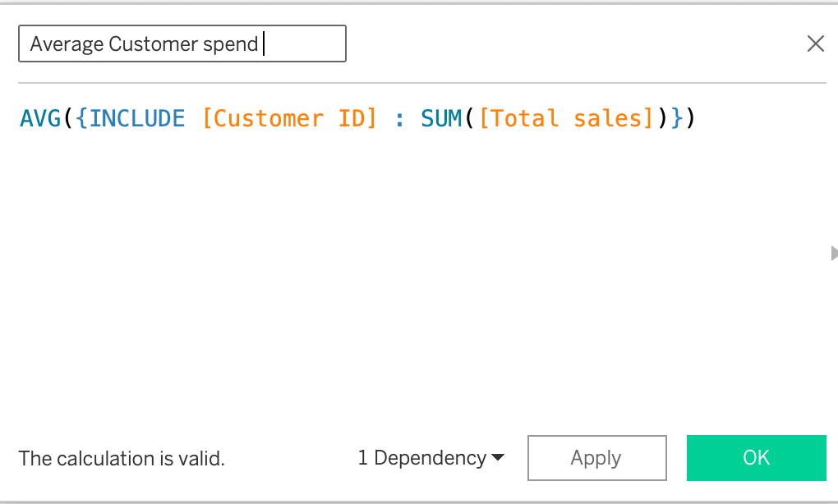Click the SUM function in formula
Viewport: 838px width, 504px height.
pos(442,119)
